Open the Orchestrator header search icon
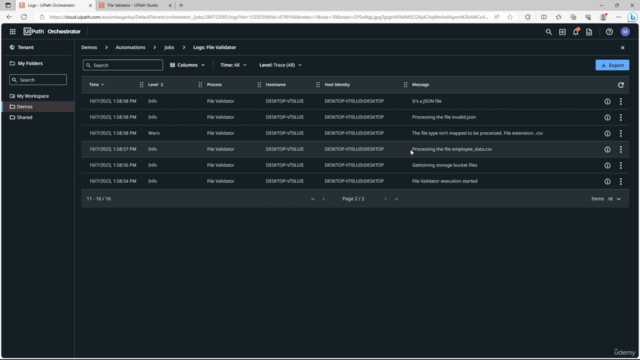 coord(549,32)
